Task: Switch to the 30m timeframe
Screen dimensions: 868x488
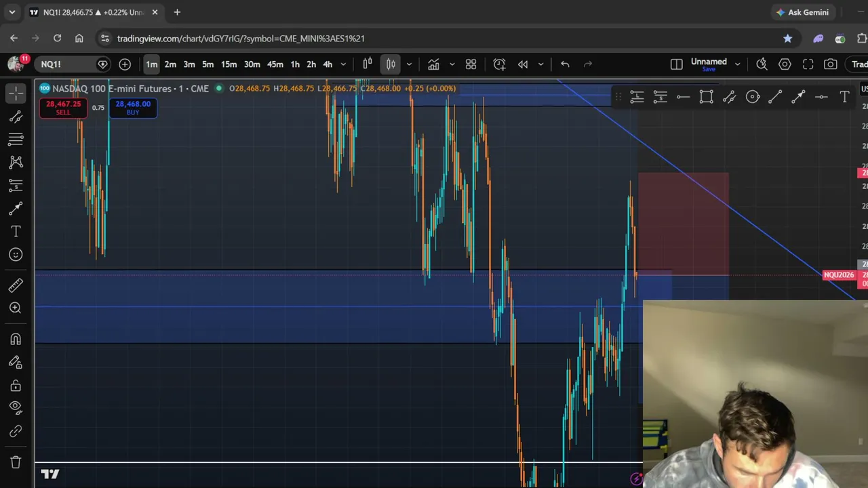Action: 252,64
